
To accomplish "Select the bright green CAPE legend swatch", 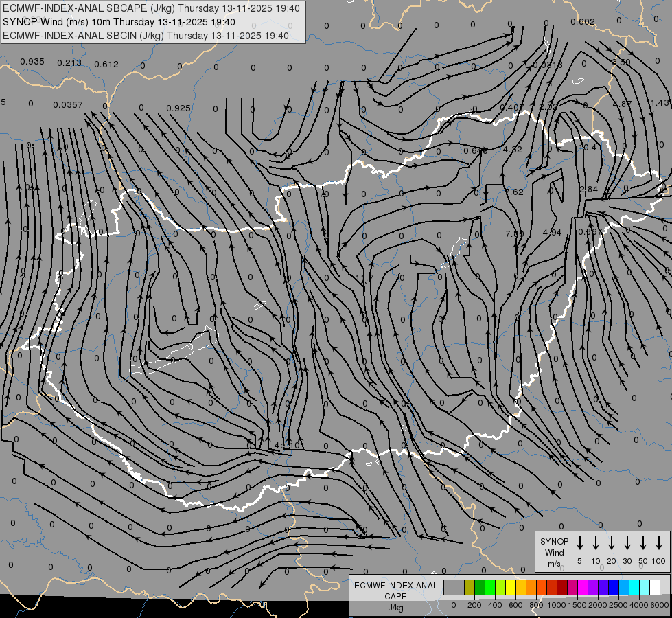I will (x=490, y=588).
